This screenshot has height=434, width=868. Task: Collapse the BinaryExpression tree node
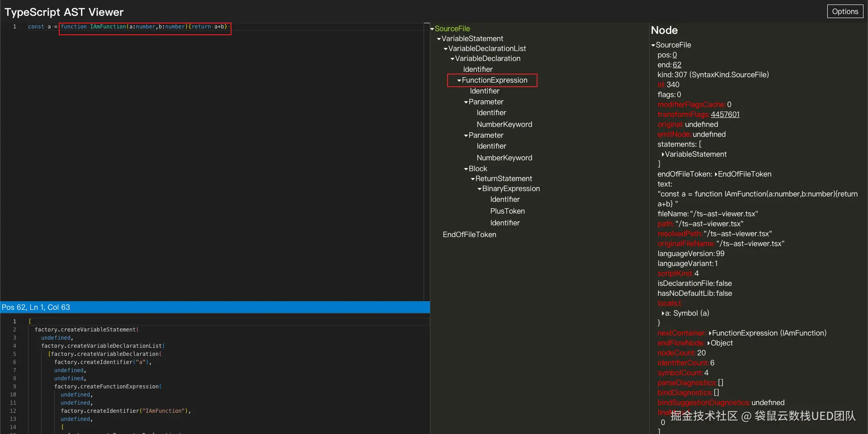pos(480,189)
